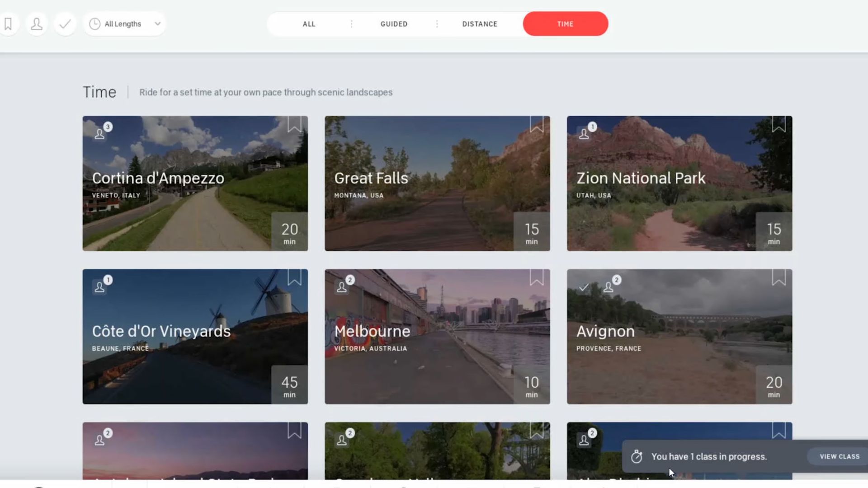Click the stopwatch icon in progress notification

click(637, 457)
